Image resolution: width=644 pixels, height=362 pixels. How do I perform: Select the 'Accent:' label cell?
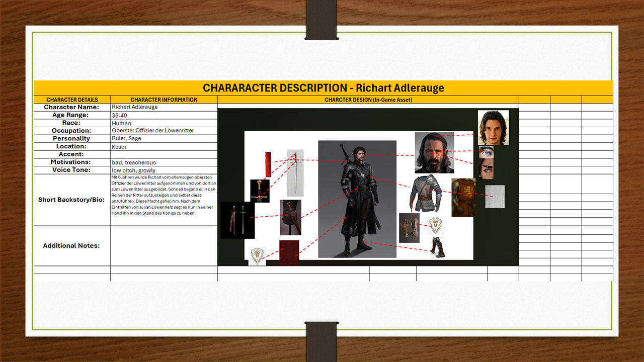click(72, 154)
